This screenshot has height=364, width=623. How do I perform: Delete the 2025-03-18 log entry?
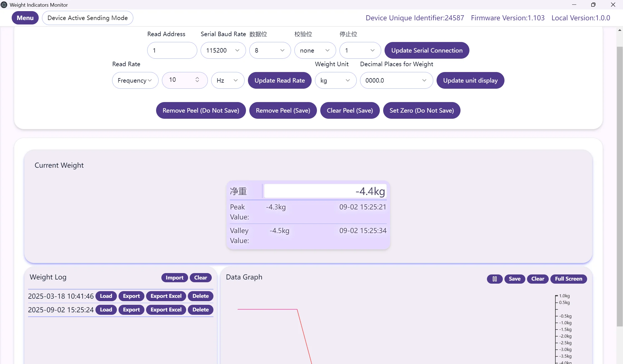click(x=200, y=296)
